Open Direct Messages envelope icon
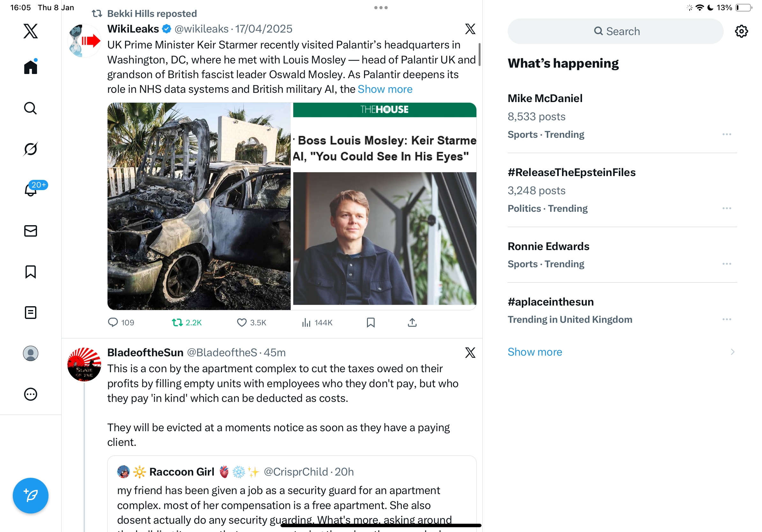Image resolution: width=762 pixels, height=532 pixels. [x=31, y=231]
